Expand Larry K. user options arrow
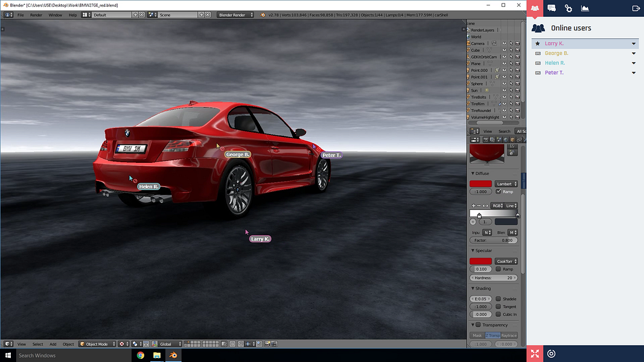 point(634,43)
